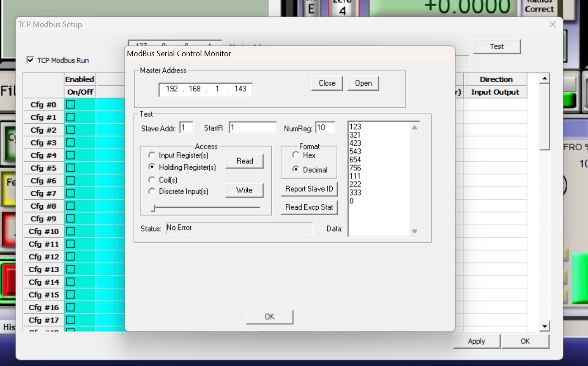
Task: Select the Discrete Input(s) access option
Action: click(x=151, y=192)
